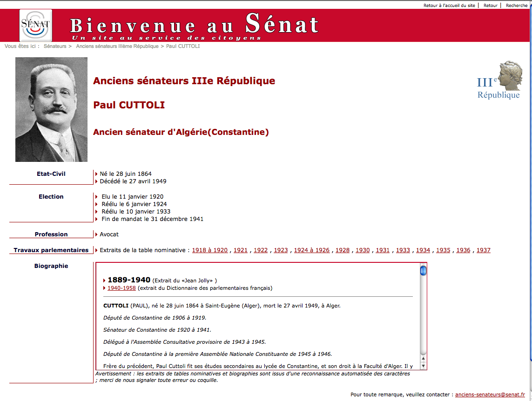Click 'Ancien sénateur d'Algérie(Constantine)' heading
The height and width of the screenshot is (401, 532).
(x=181, y=132)
